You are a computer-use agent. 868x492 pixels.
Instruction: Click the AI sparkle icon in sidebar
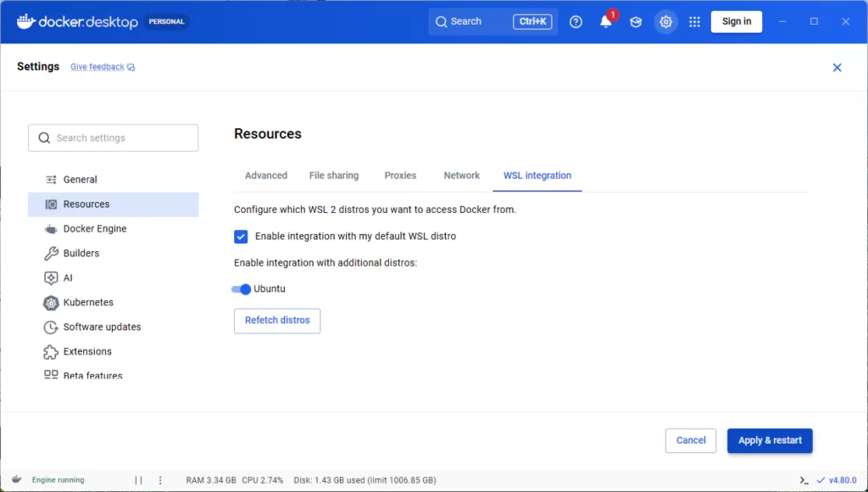51,277
